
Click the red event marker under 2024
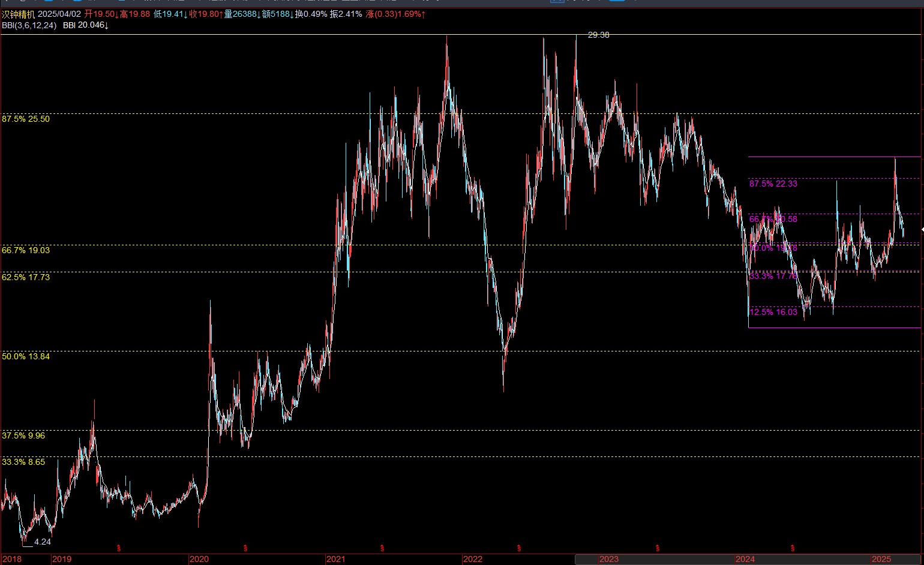click(x=793, y=548)
